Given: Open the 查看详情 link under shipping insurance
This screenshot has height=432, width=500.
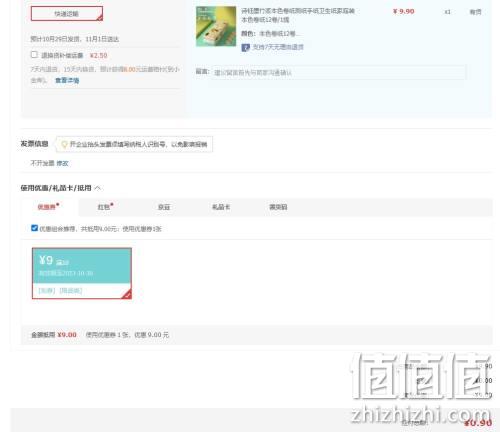Looking at the screenshot, I should (67, 80).
